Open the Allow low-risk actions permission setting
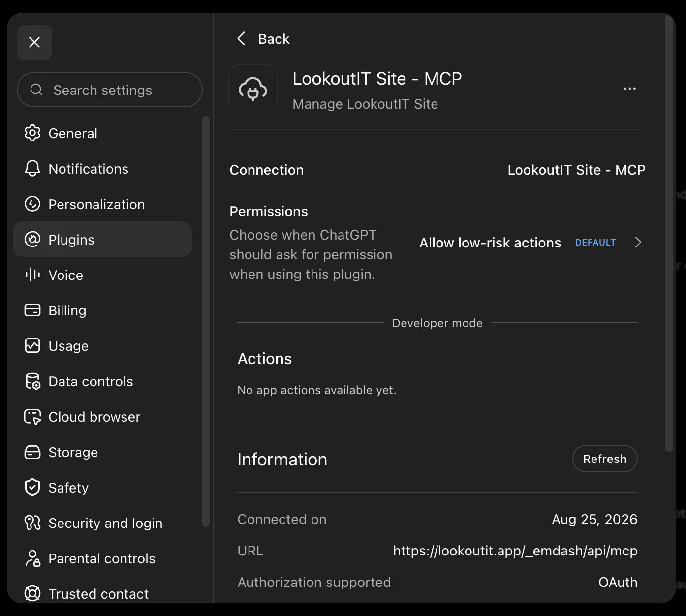The height and width of the screenshot is (616, 686). pos(530,243)
